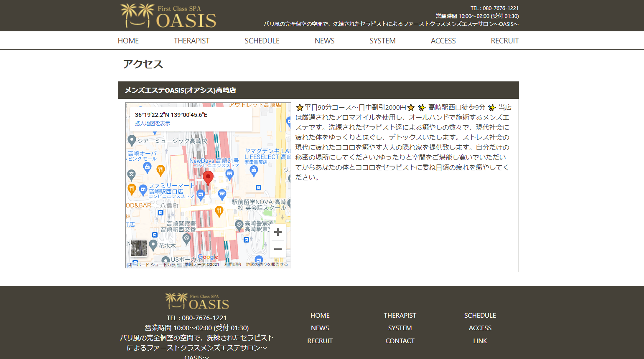Open HOME in the top navigation
644x359 pixels.
click(x=128, y=41)
